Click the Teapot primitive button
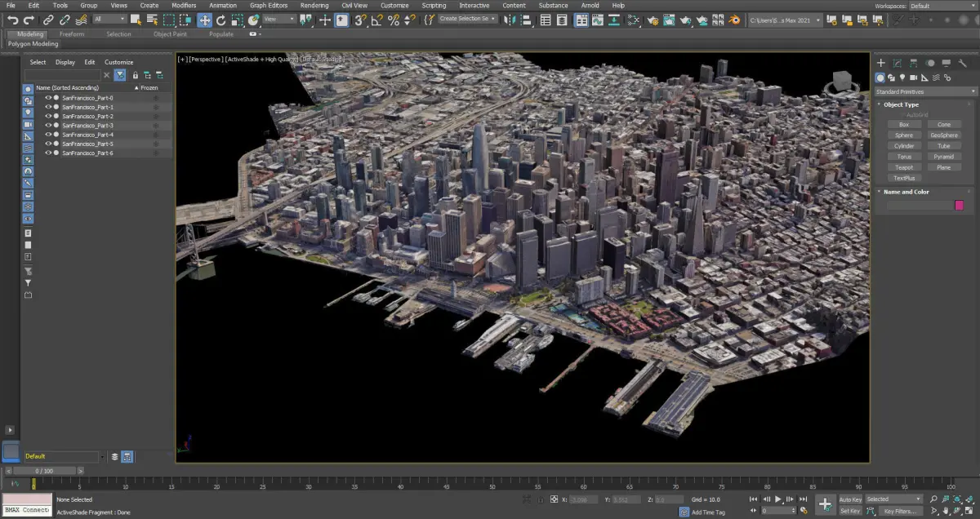The width and height of the screenshot is (980, 519). [903, 167]
